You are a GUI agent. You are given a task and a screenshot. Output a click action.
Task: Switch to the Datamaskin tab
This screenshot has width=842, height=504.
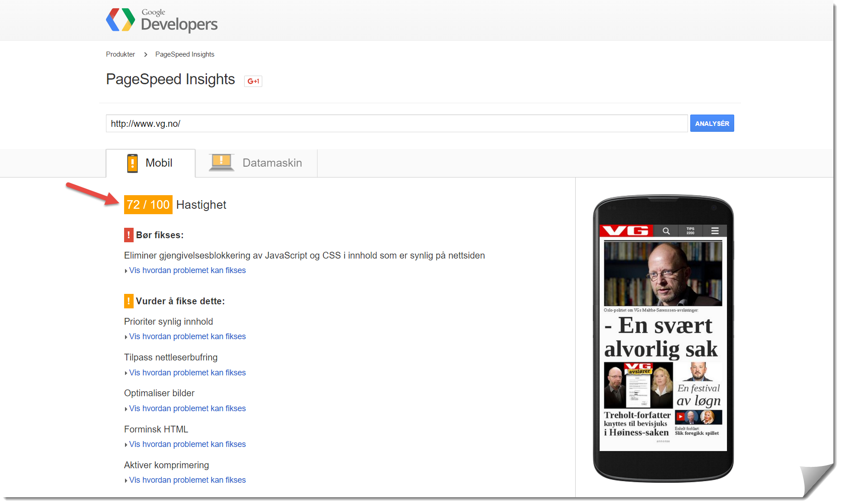coord(256,163)
